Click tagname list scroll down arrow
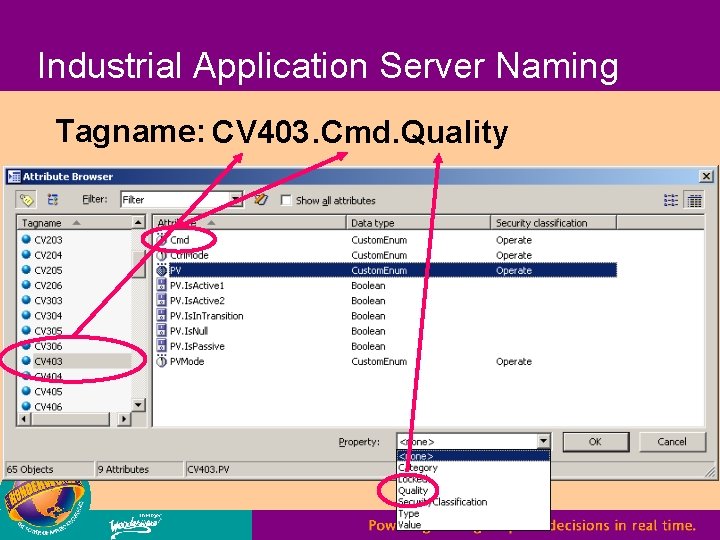 click(138, 405)
